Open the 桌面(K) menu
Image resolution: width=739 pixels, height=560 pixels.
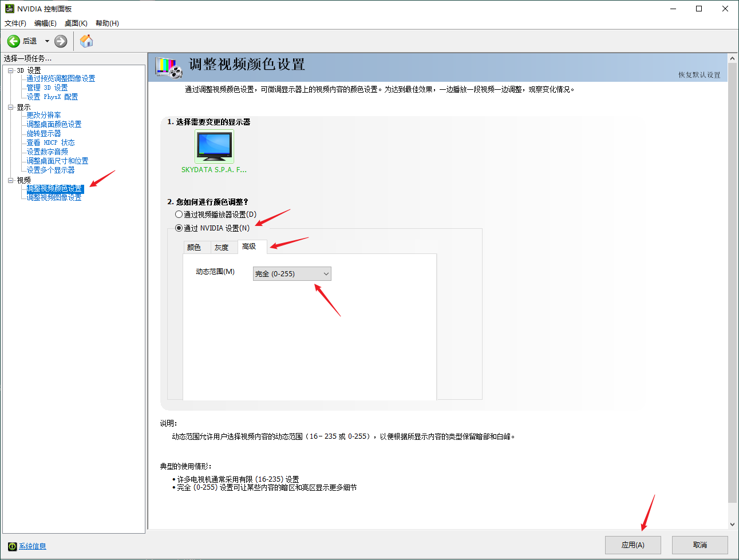pyautogui.click(x=76, y=23)
